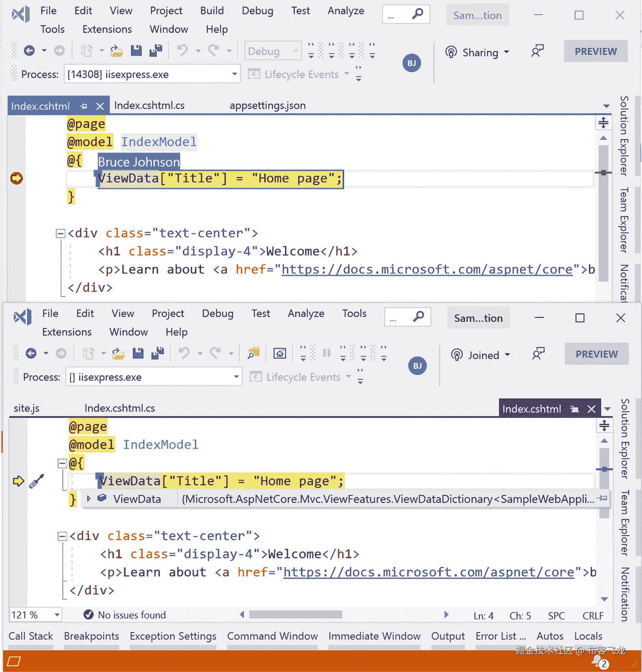Image resolution: width=642 pixels, height=672 pixels.
Task: Click the BJ account avatar icon
Action: [x=411, y=63]
